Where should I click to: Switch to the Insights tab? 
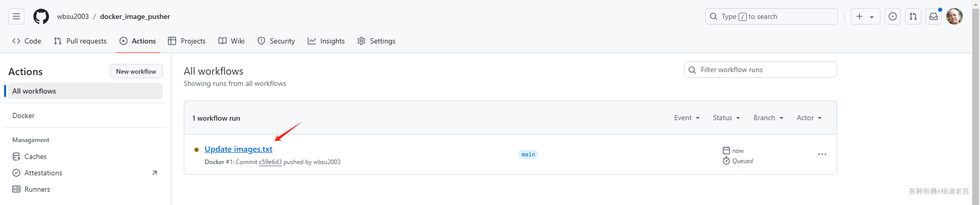tap(326, 41)
